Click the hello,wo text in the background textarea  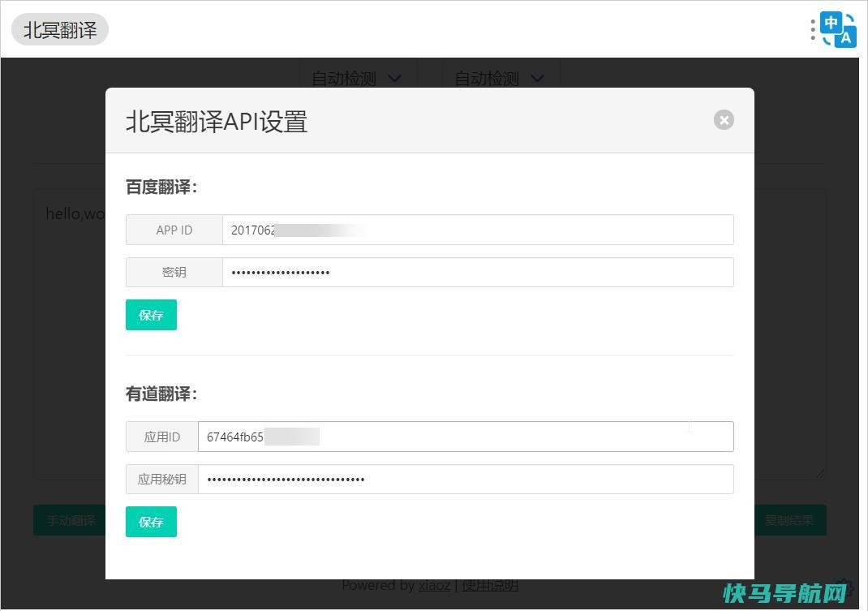75,214
